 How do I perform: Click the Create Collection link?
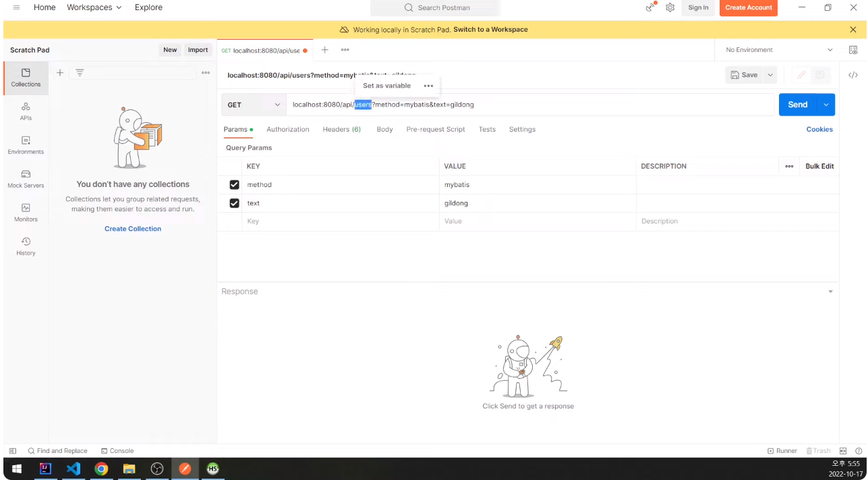[x=133, y=229]
